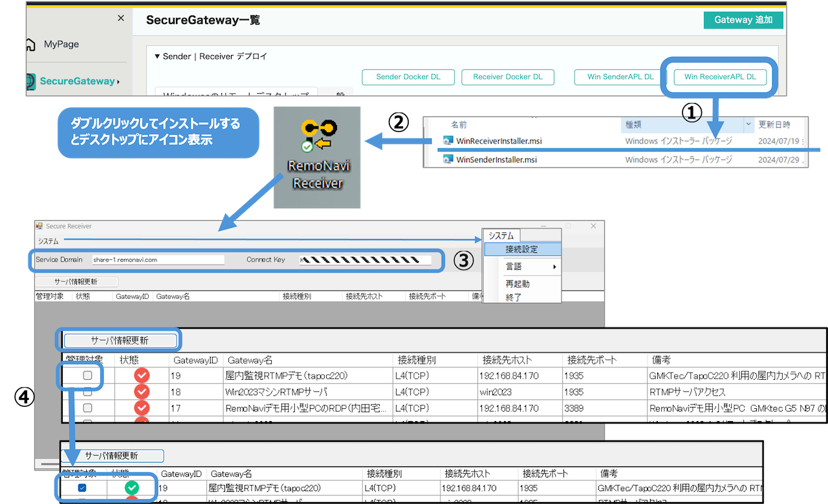Sort by the 名前 column header
The image size is (828, 504).
[x=459, y=124]
